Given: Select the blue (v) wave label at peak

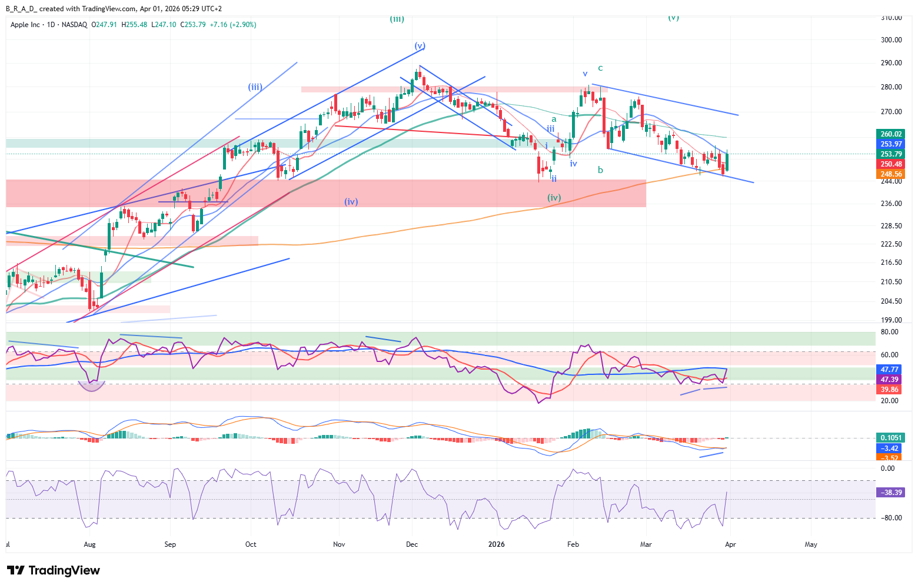Looking at the screenshot, I should click(x=420, y=46).
